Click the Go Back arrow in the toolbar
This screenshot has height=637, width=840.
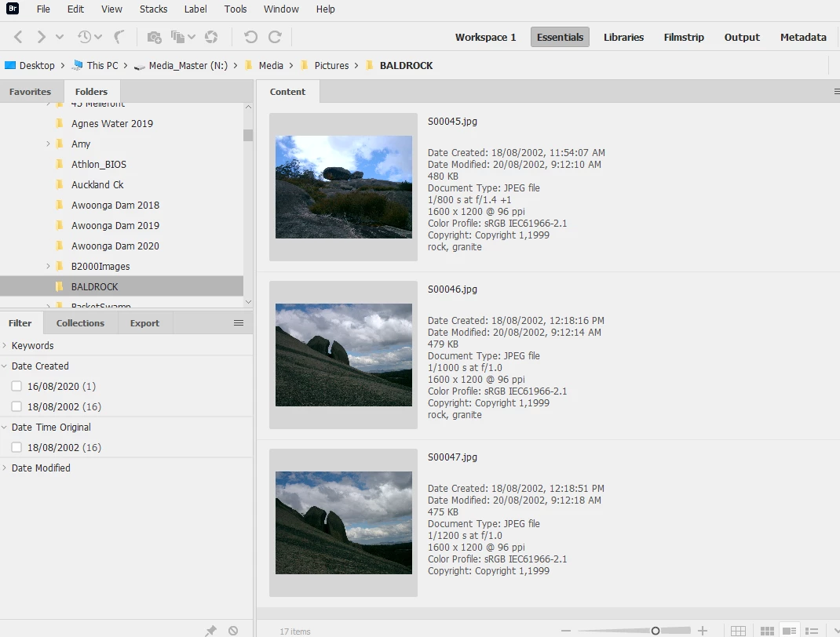coord(18,37)
